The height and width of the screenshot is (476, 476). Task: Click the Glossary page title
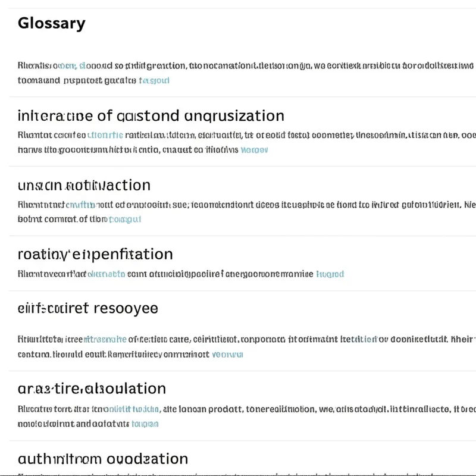point(51,23)
